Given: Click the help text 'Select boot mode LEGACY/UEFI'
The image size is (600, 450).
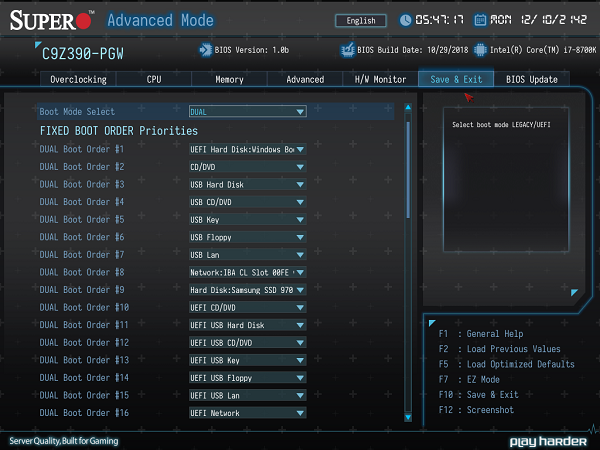Looking at the screenshot, I should pos(501,125).
